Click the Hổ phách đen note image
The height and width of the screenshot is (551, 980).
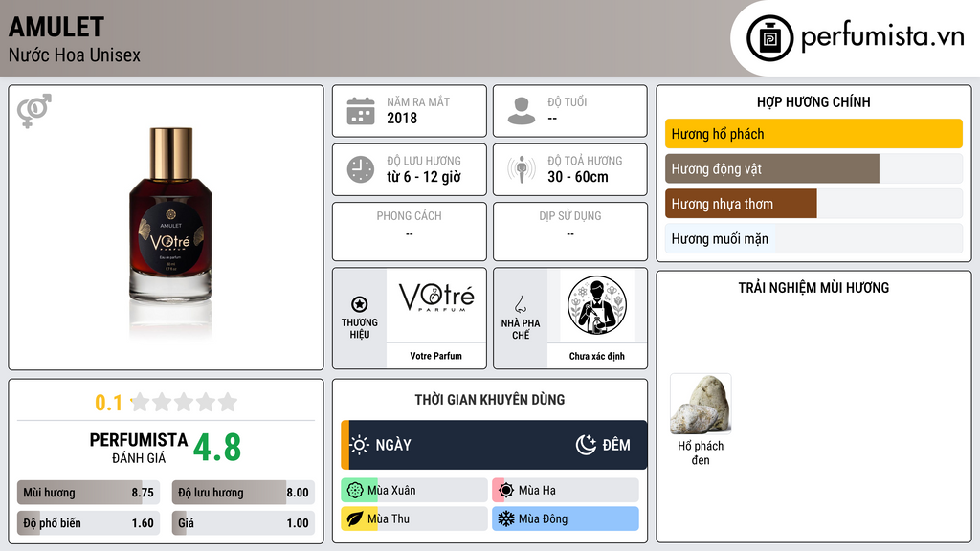701,405
